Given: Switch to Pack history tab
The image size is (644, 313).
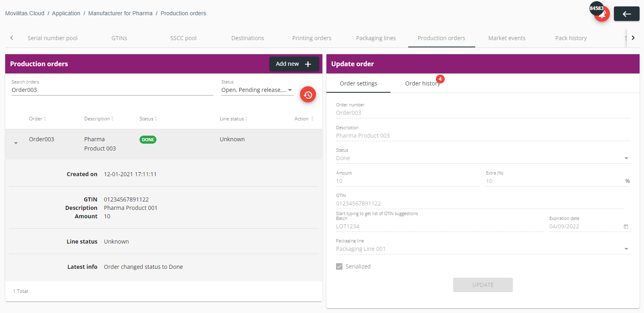Looking at the screenshot, I should click(x=571, y=38).
